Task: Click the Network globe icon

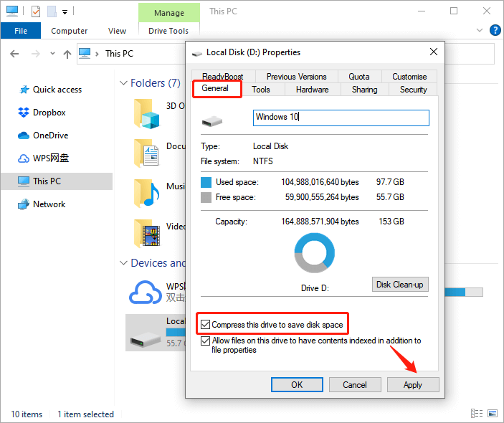Action: 24,204
